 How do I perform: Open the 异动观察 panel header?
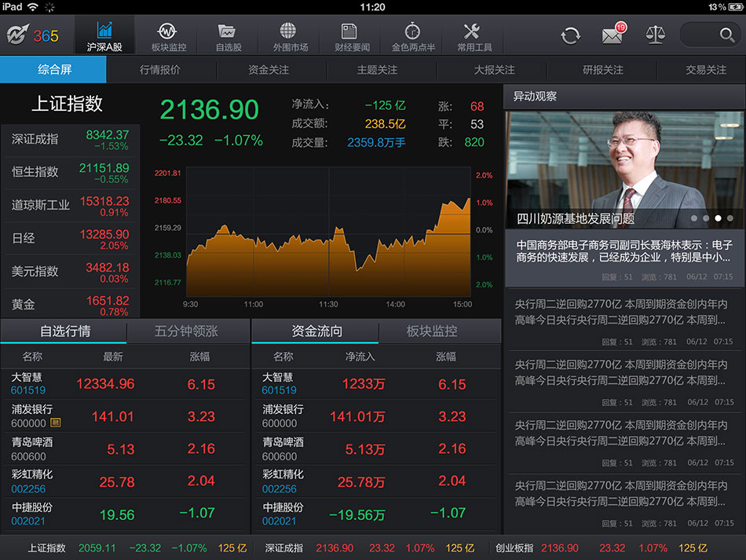(x=624, y=97)
